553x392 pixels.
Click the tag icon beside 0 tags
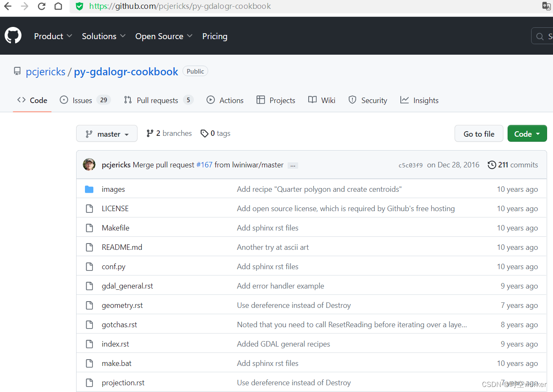point(204,133)
